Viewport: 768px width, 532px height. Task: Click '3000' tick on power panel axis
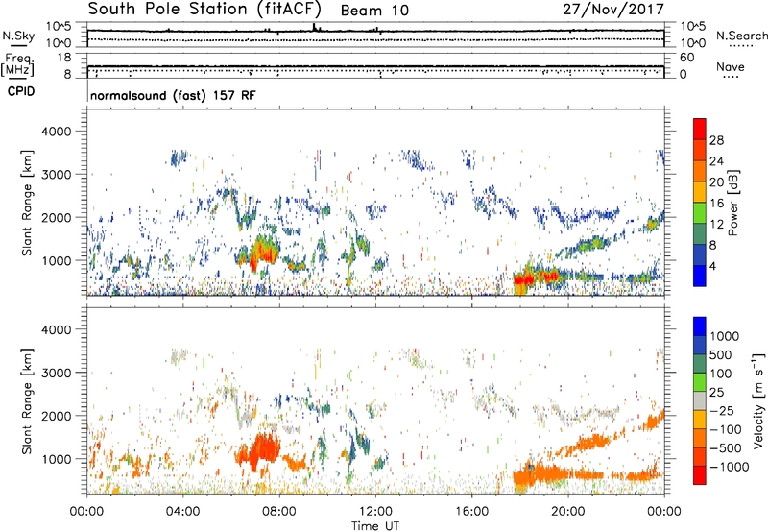tap(57, 175)
